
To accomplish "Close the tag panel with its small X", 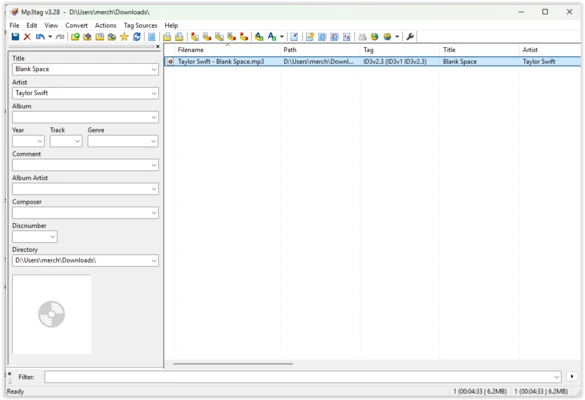I will tap(158, 47).
